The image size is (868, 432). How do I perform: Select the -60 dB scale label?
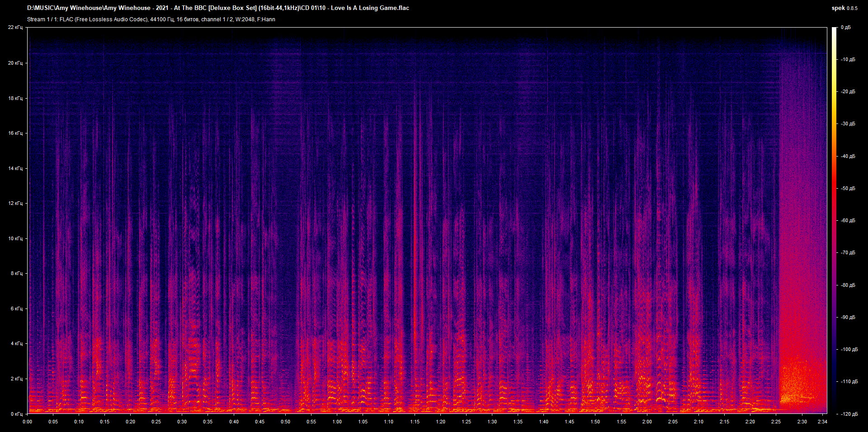click(x=848, y=221)
